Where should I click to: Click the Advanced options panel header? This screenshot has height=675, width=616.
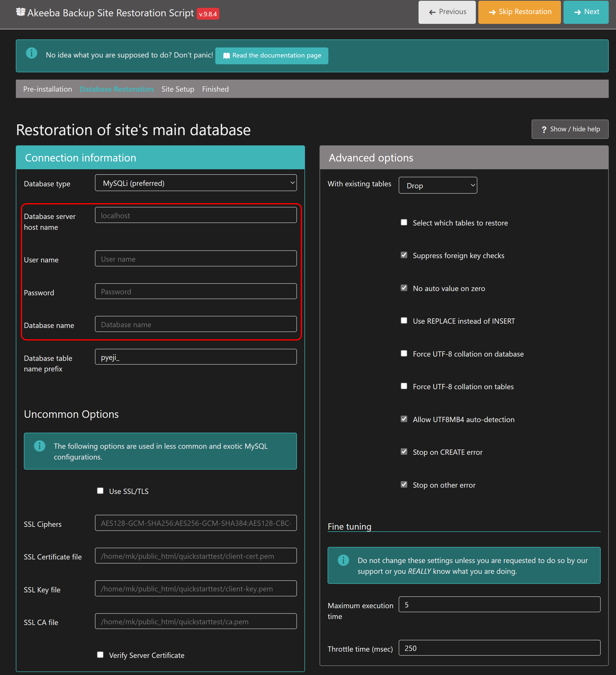pyautogui.click(x=464, y=157)
